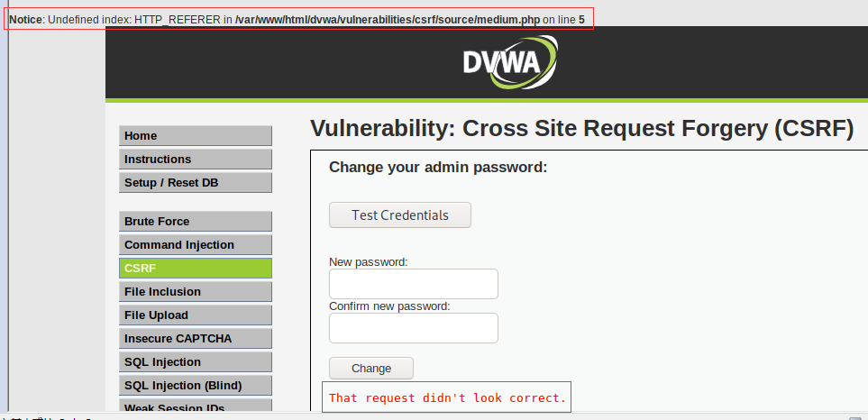Click the Test Credentials button

(x=400, y=215)
